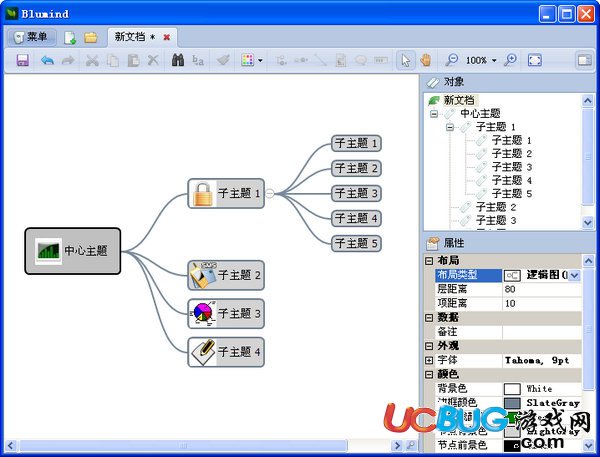Open the 布局类型 layout dropdown
The width and height of the screenshot is (600, 457).
tap(574, 275)
